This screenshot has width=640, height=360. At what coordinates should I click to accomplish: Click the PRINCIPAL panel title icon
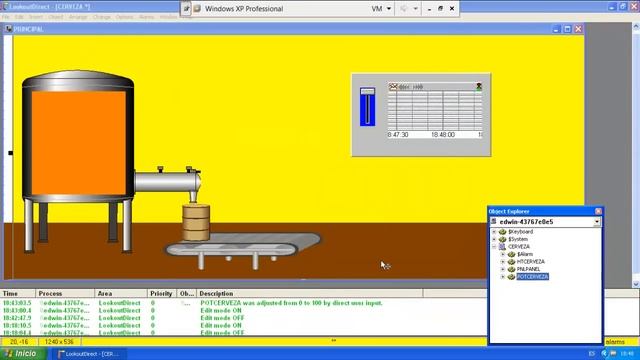pos(8,29)
